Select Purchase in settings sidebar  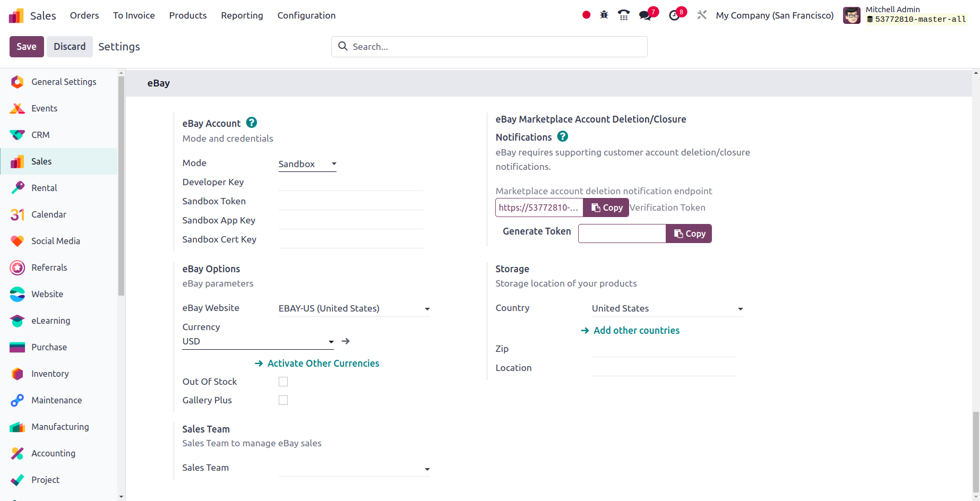59,347
